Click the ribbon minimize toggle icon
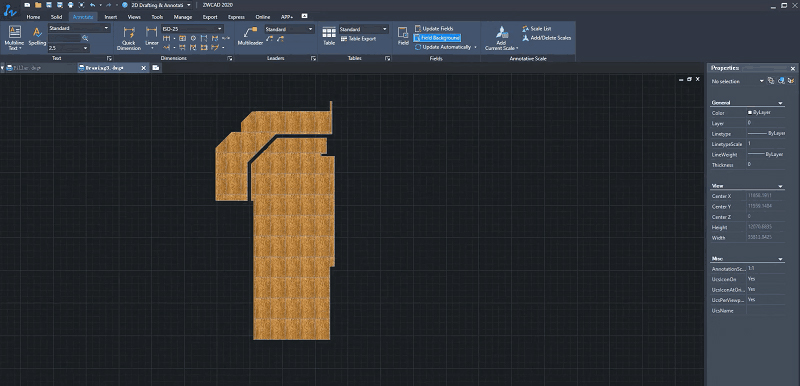Image resolution: width=800 pixels, height=386 pixels. (305, 16)
